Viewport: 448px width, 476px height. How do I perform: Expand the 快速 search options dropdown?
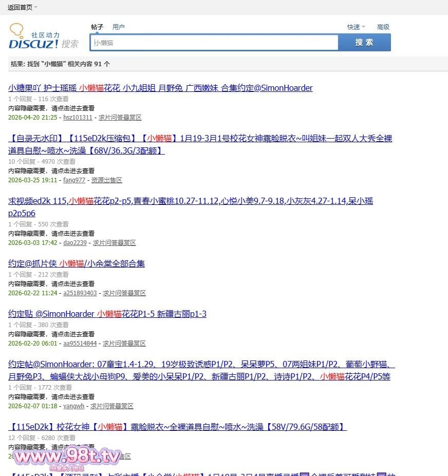(356, 27)
